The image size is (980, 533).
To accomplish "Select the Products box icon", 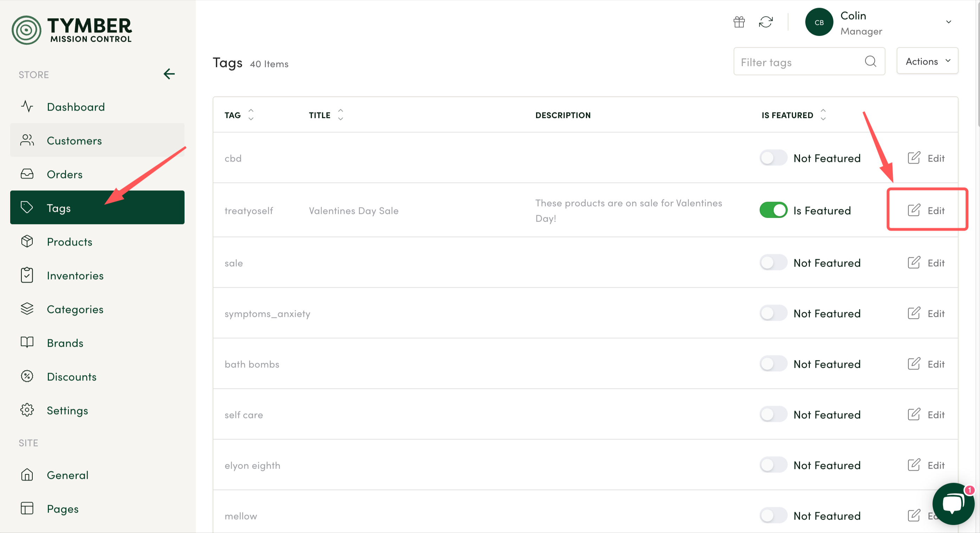I will 27,241.
